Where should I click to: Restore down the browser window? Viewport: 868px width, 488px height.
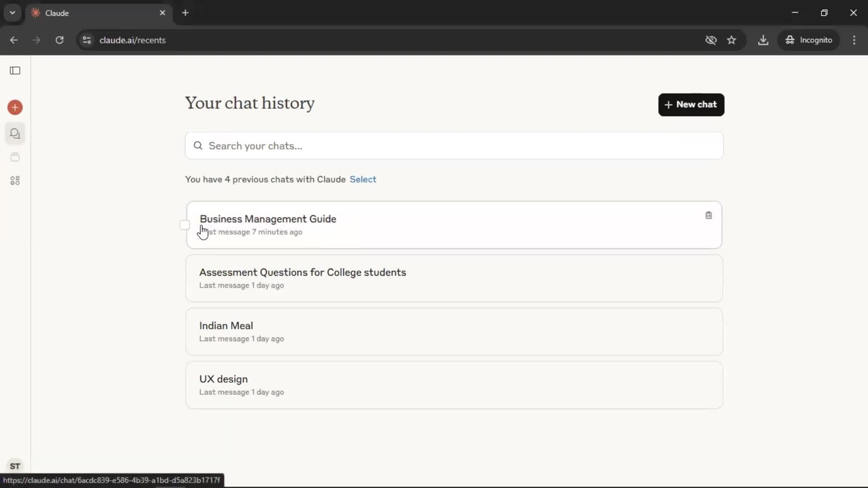pyautogui.click(x=824, y=13)
